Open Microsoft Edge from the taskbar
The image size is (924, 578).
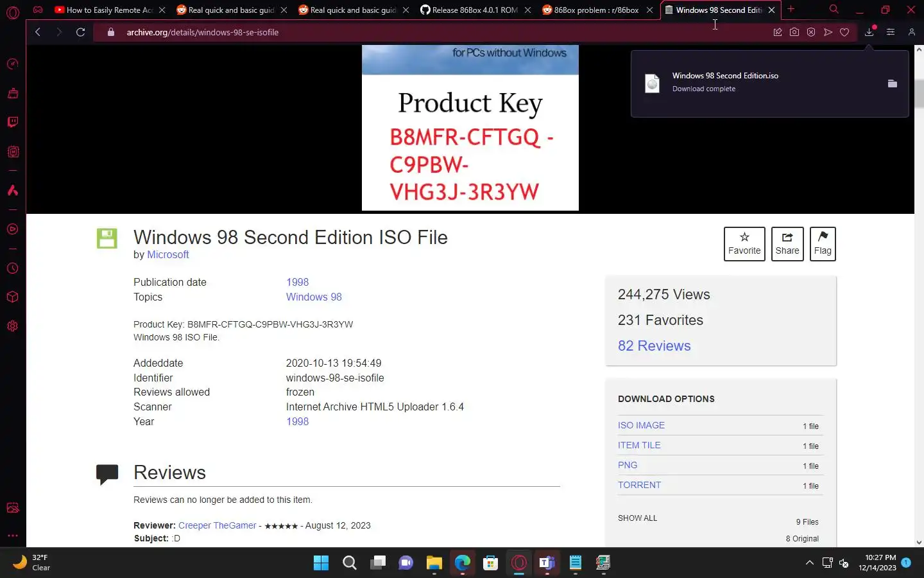click(x=462, y=563)
